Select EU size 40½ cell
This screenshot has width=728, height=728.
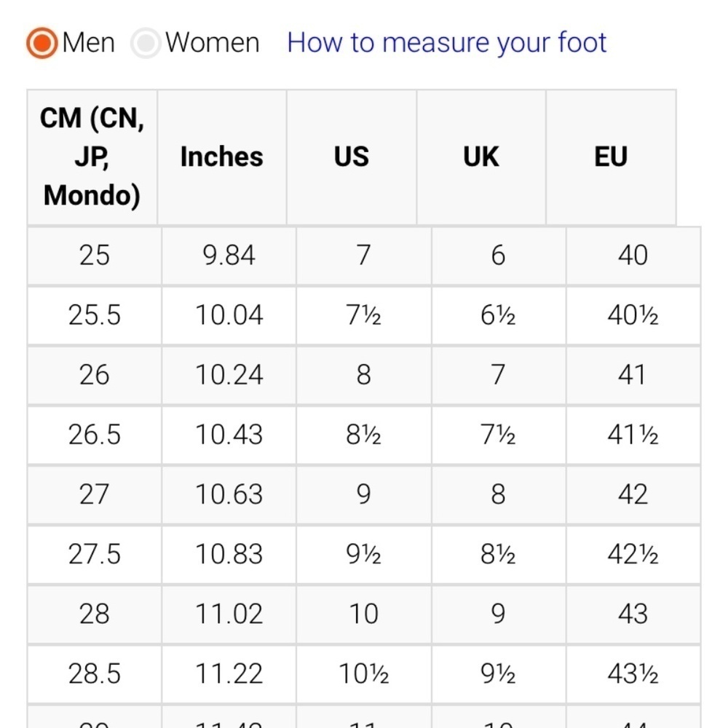coord(633,315)
